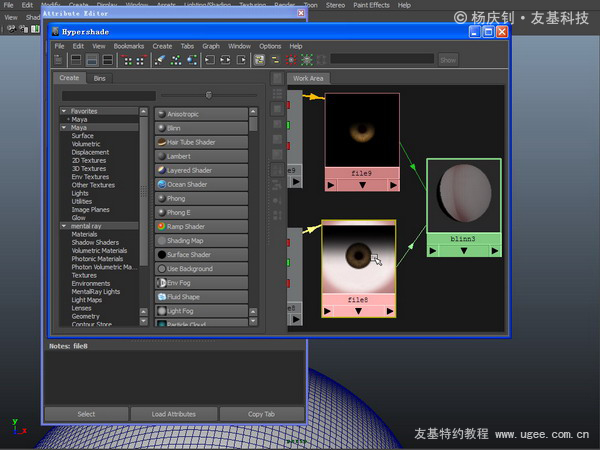Graph materials on selected objects icon
The height and width of the screenshot is (450, 600).
(192, 60)
